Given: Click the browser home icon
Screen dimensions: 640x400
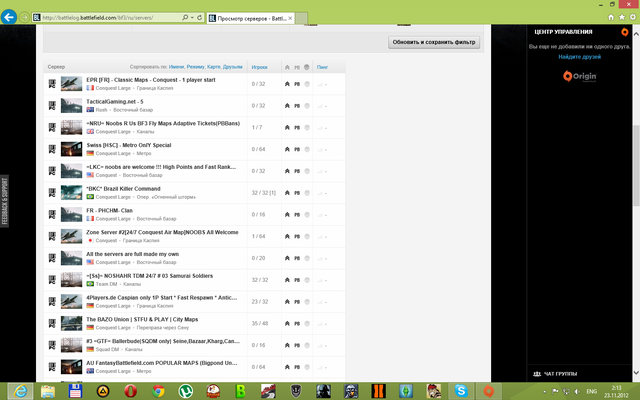Looking at the screenshot, I should click(611, 17).
